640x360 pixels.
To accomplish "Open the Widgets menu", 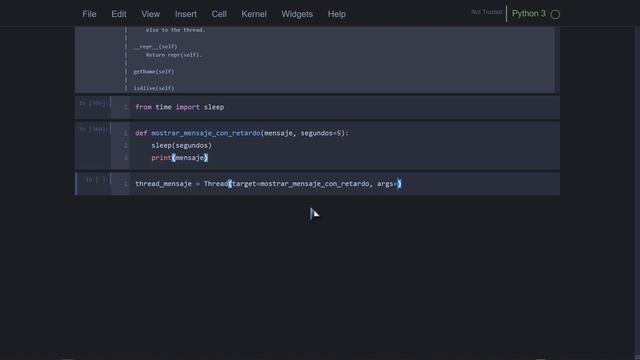I will (297, 14).
